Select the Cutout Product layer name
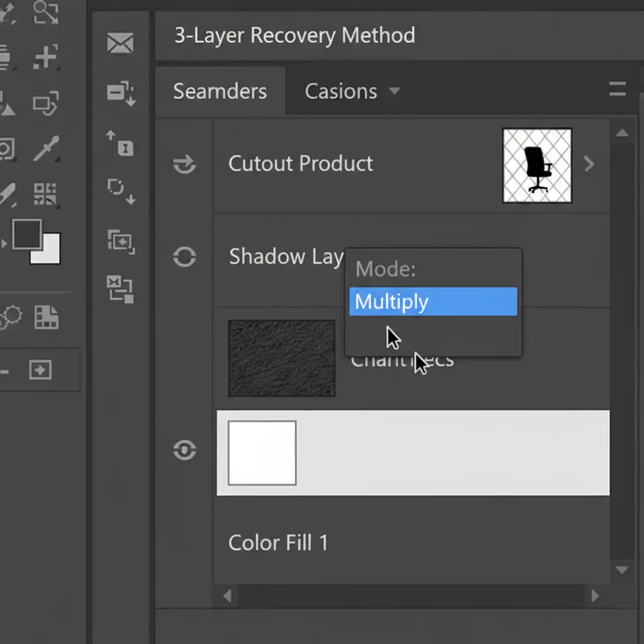The width and height of the screenshot is (644, 644). click(301, 164)
